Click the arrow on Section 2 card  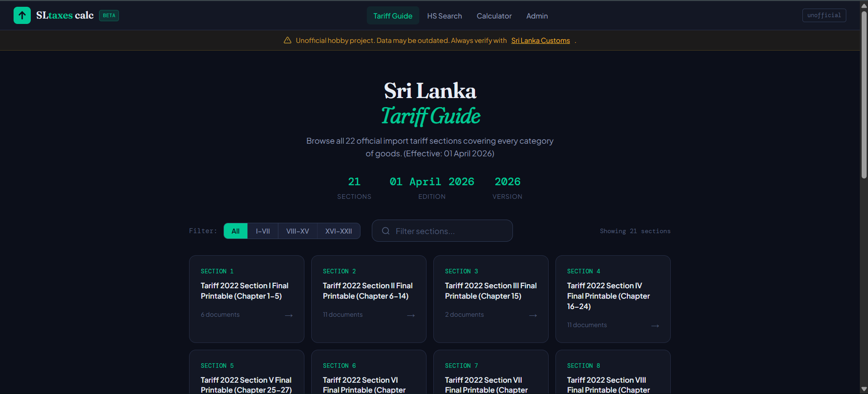(x=411, y=315)
